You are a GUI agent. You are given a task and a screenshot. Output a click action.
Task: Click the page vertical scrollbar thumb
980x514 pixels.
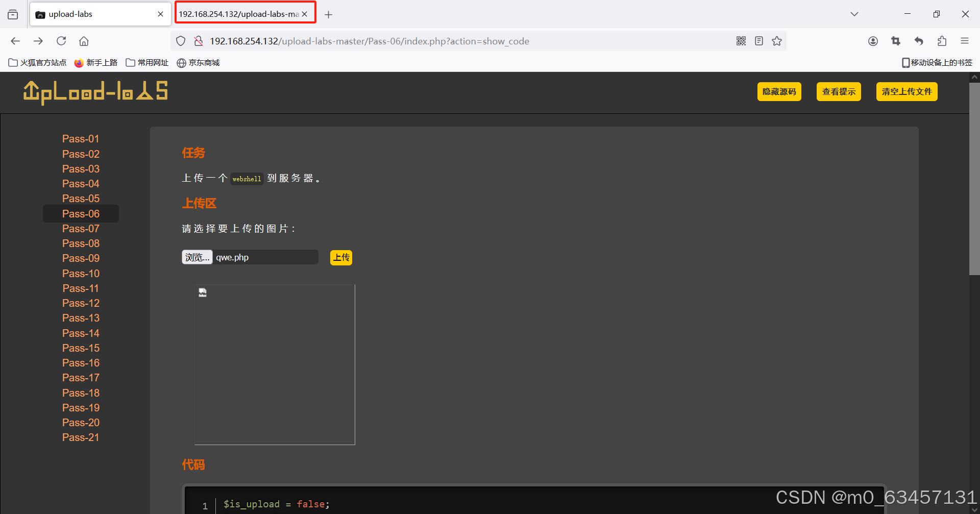click(x=974, y=179)
